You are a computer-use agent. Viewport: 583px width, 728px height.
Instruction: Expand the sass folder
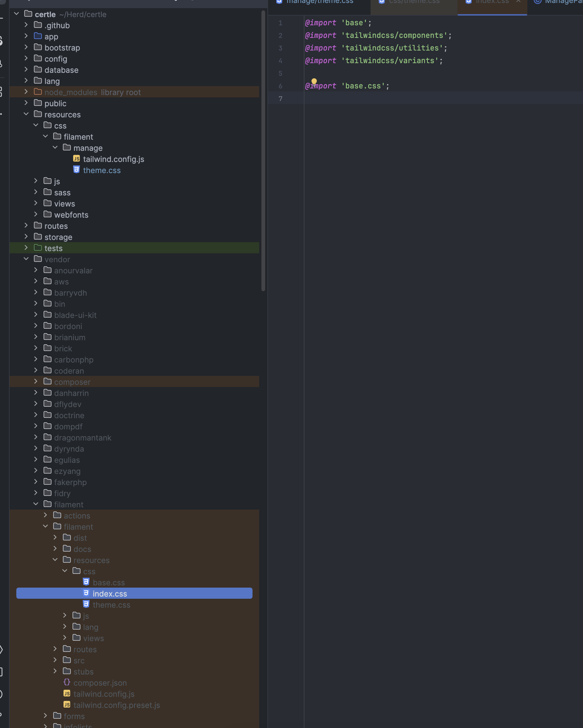(36, 192)
